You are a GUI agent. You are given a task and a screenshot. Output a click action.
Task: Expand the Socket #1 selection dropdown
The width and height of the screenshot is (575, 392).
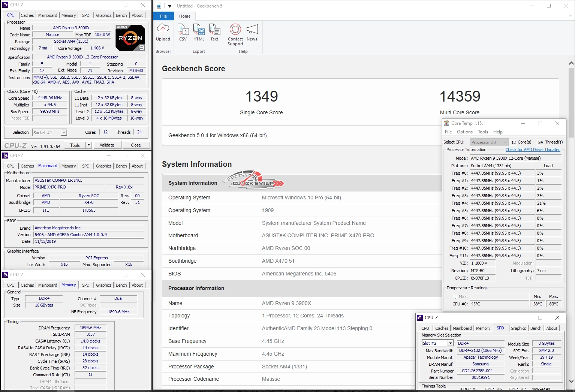[64, 133]
